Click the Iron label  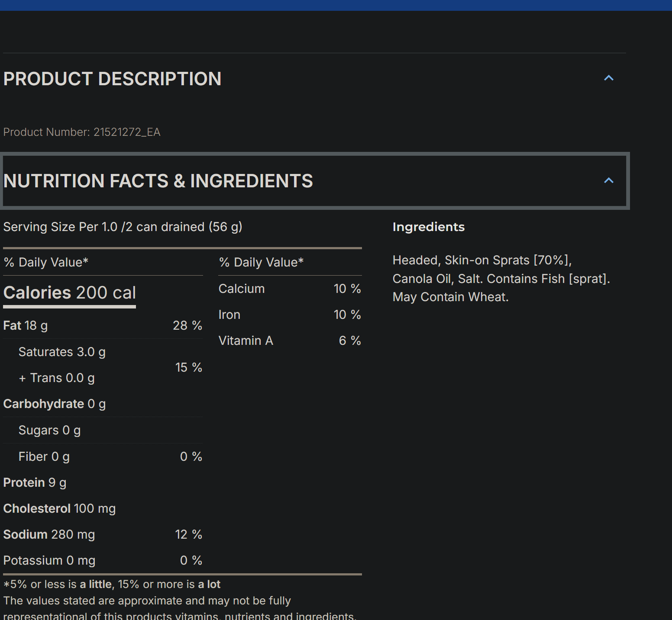229,315
